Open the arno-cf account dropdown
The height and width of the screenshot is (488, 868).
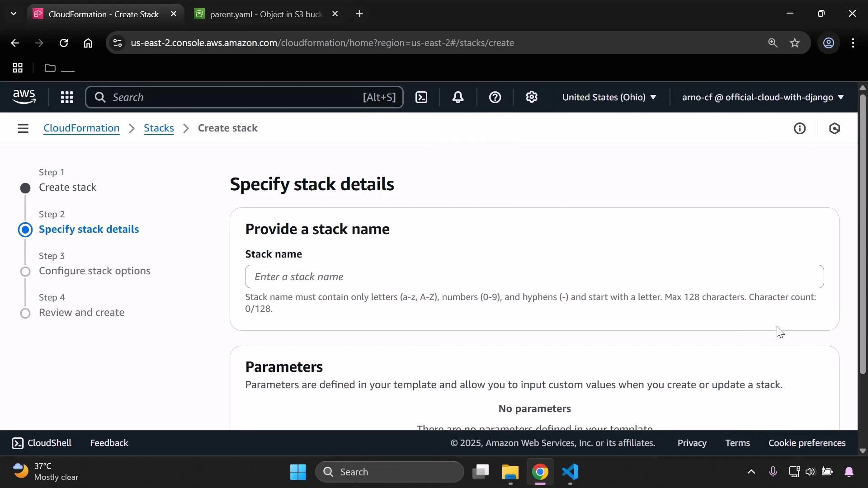[763, 97]
